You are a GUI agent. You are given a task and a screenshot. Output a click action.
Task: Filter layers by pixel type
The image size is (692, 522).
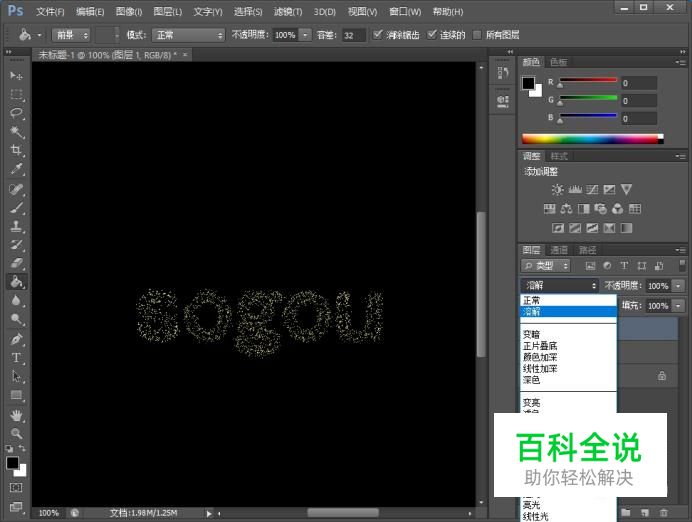590,266
